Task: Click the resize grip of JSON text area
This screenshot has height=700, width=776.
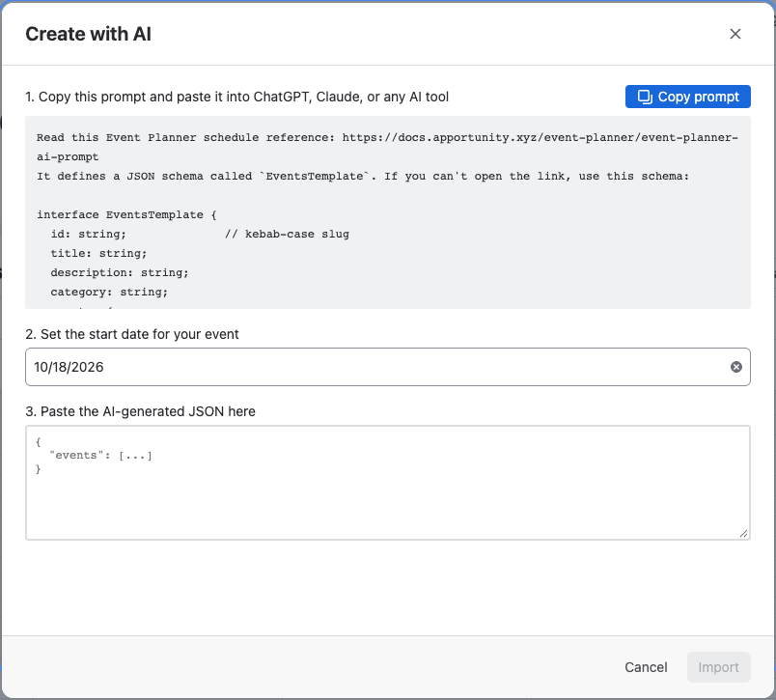Action: [x=743, y=533]
